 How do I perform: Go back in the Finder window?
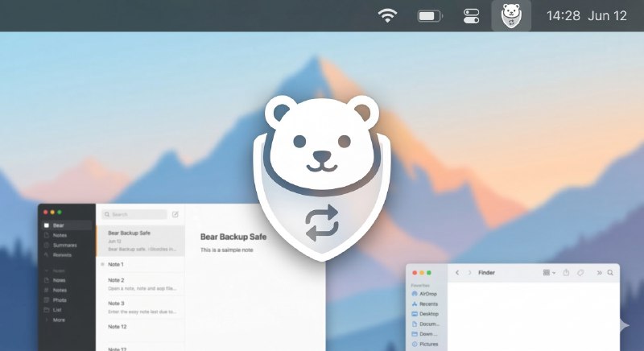click(457, 273)
